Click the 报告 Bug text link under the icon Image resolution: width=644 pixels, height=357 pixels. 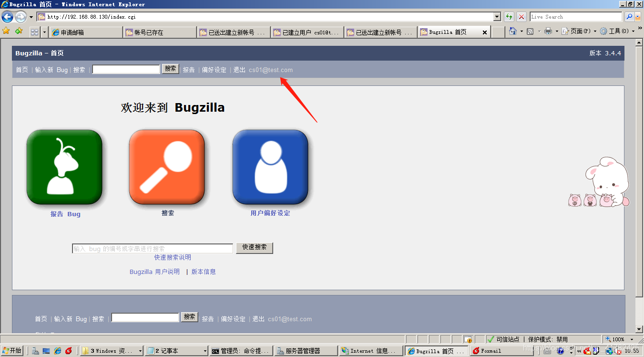coord(65,214)
